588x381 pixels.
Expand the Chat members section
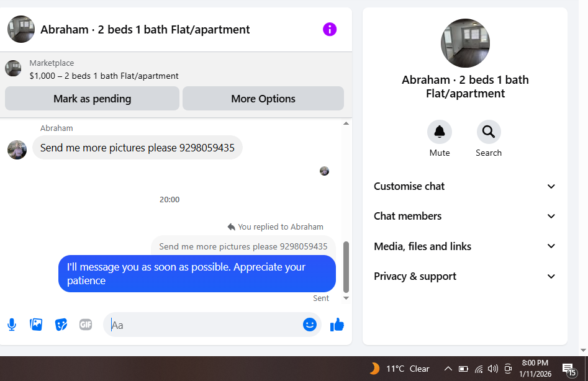tap(464, 216)
